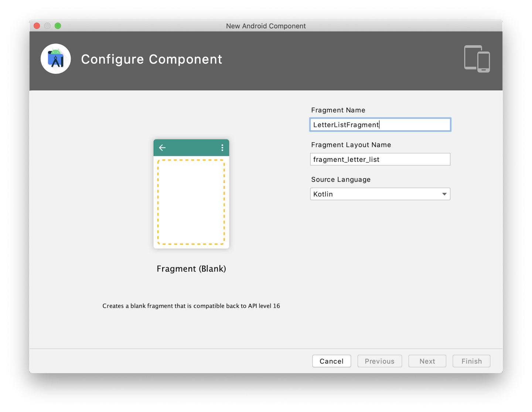Click the Fragment Name label
The height and width of the screenshot is (412, 532).
click(x=338, y=110)
